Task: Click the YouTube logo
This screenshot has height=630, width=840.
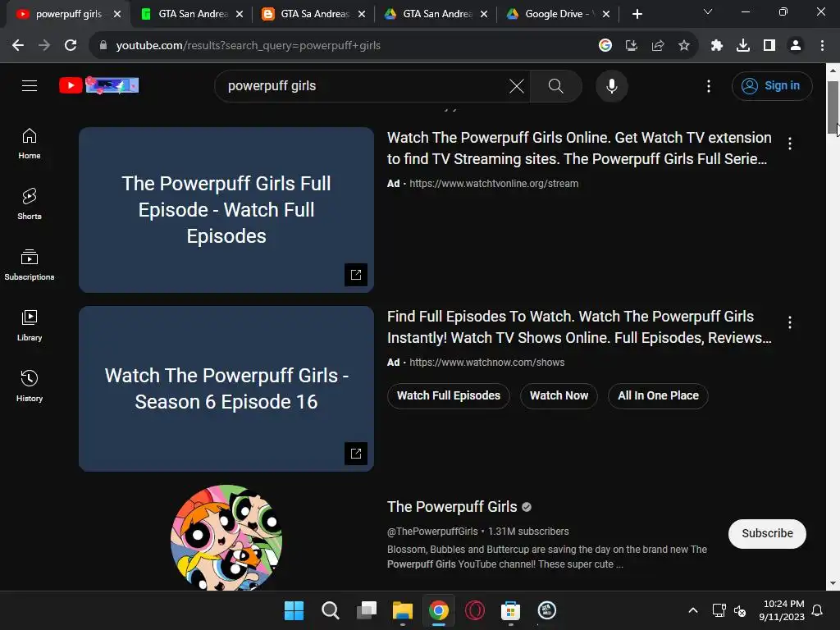Action: (x=99, y=85)
